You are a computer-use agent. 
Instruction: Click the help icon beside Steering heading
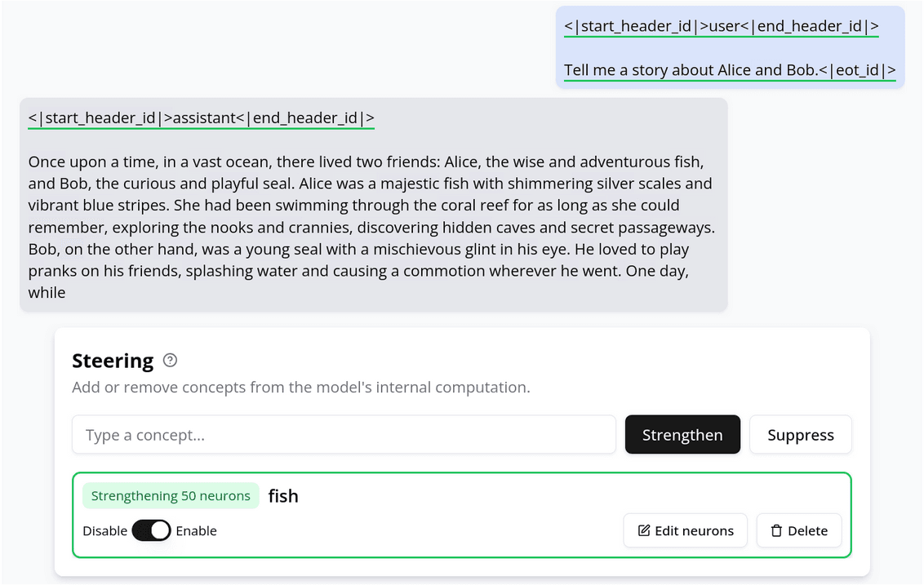[x=170, y=360]
